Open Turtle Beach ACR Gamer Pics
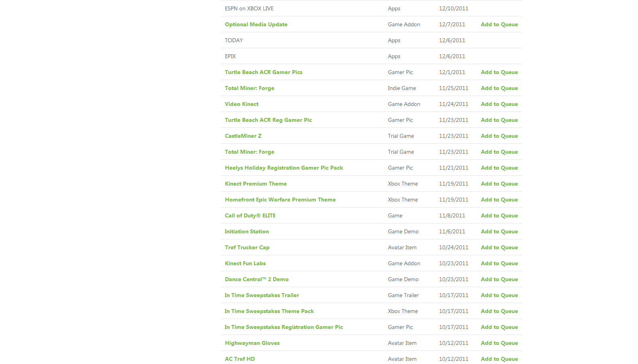The width and height of the screenshot is (638, 364). pyautogui.click(x=264, y=72)
